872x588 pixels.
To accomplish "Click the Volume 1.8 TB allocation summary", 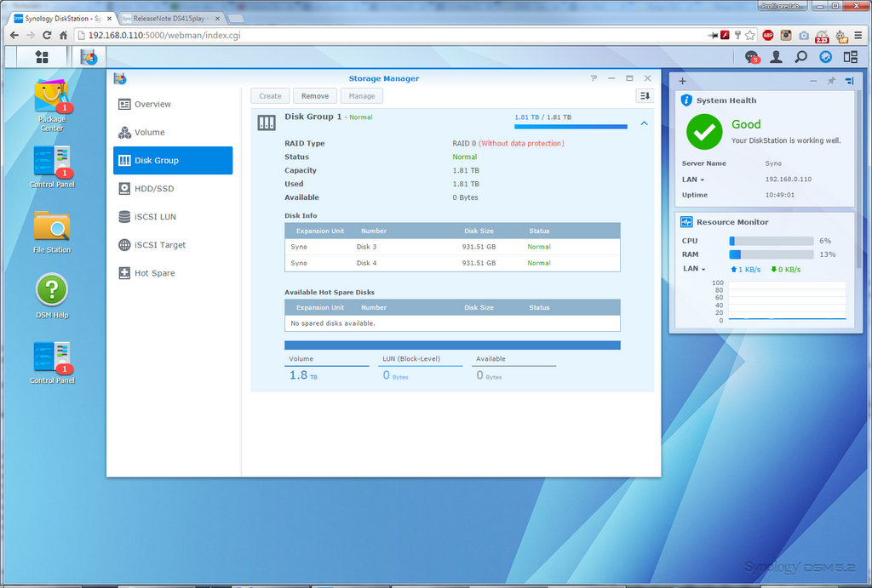I will click(x=326, y=368).
